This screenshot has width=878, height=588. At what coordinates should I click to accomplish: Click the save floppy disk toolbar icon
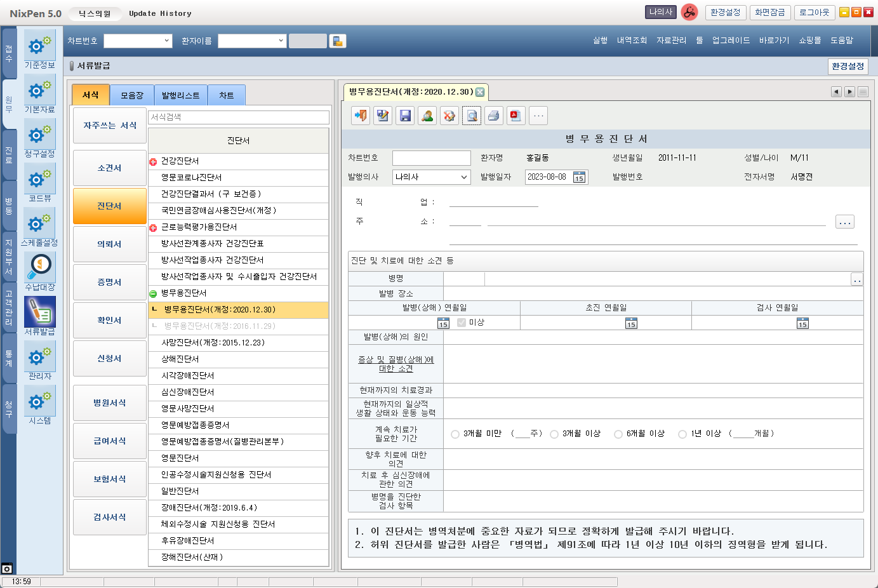coord(405,116)
